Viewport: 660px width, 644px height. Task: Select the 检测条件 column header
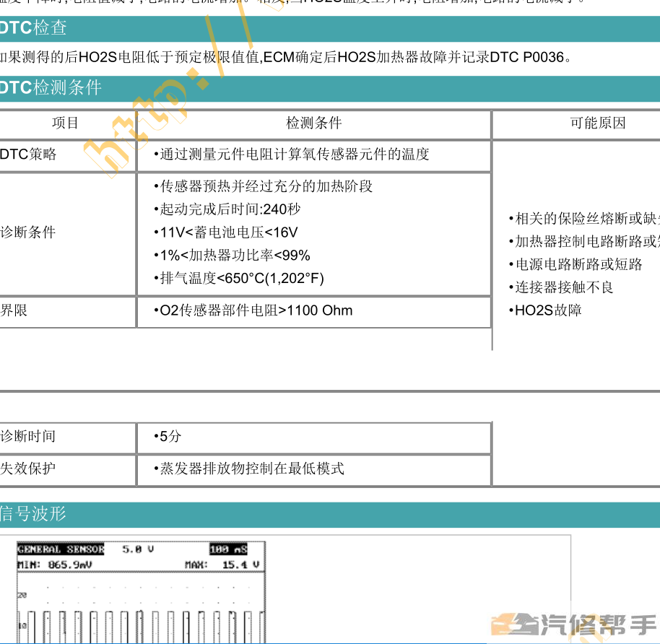314,123
